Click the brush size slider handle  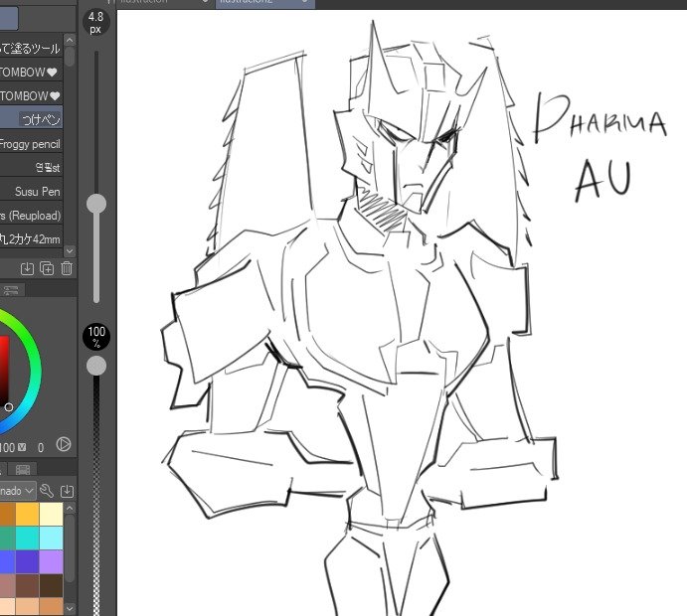tap(96, 204)
